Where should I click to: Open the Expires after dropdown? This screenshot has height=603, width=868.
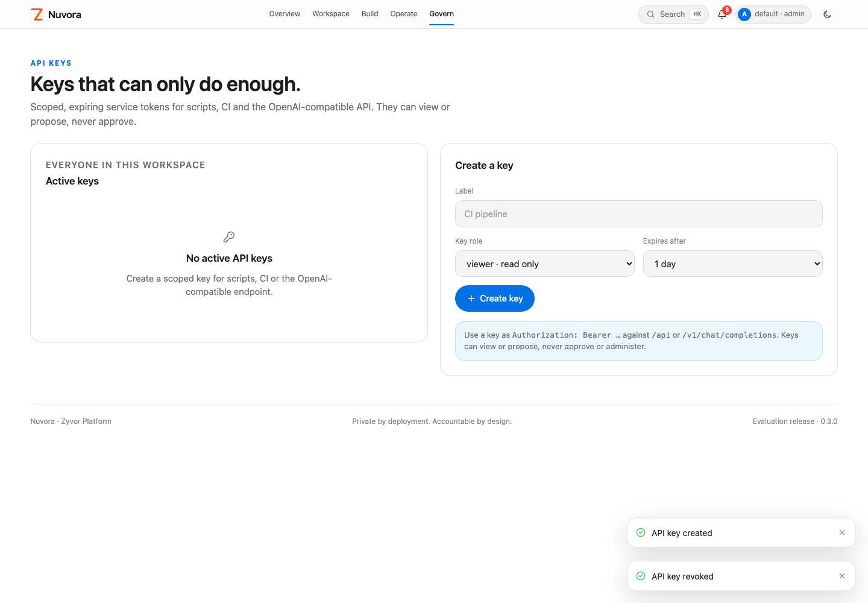coord(733,264)
